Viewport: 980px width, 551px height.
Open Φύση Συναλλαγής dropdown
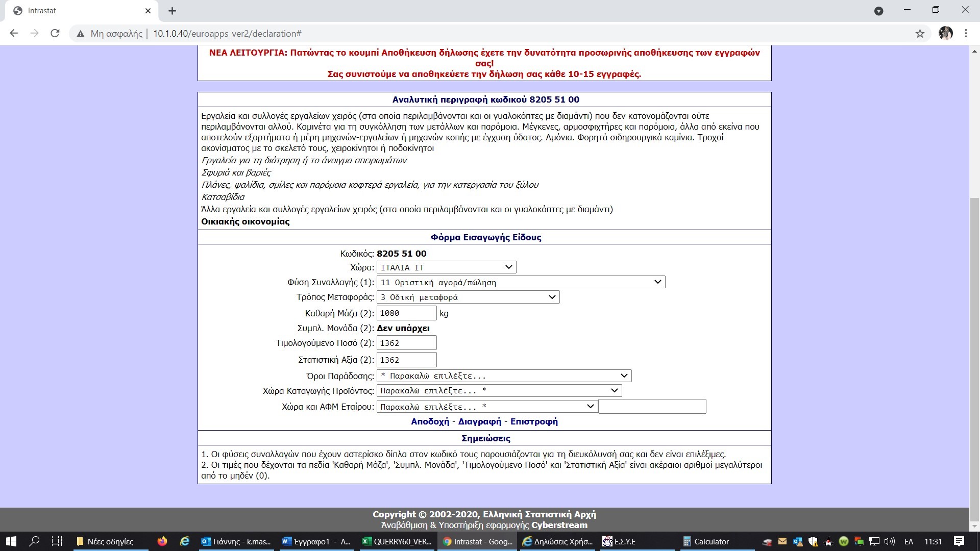pos(521,282)
